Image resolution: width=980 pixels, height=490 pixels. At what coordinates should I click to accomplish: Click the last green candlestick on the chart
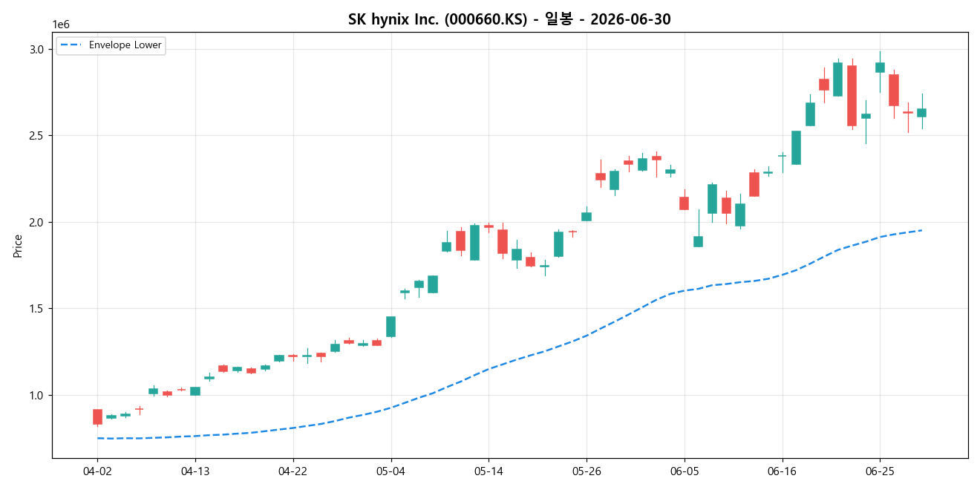(921, 113)
